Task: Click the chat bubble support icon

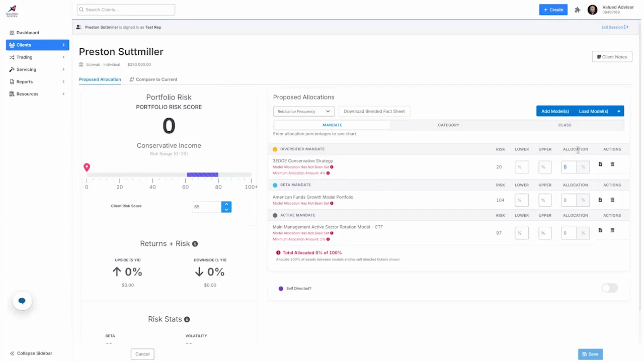Action: (x=22, y=301)
